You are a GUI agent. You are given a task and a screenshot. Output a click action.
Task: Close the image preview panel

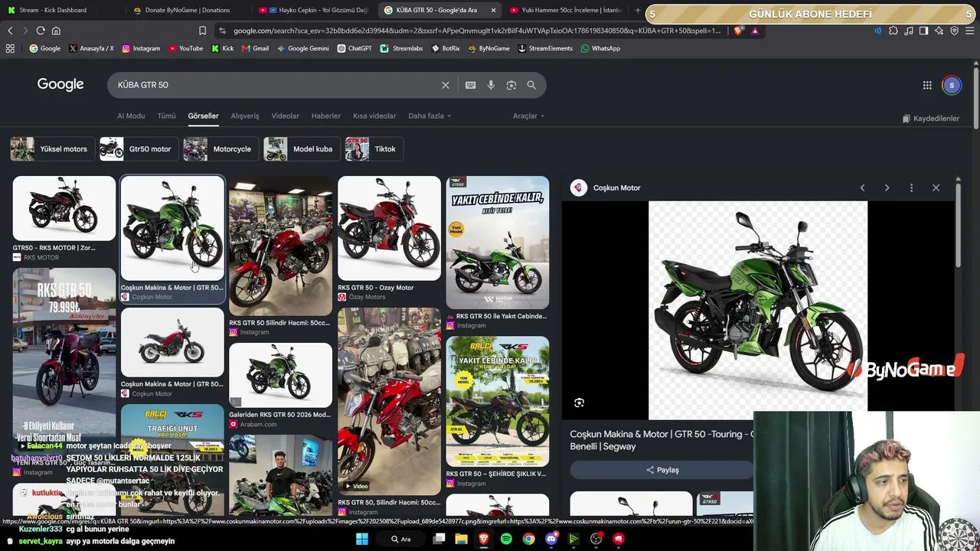point(936,187)
